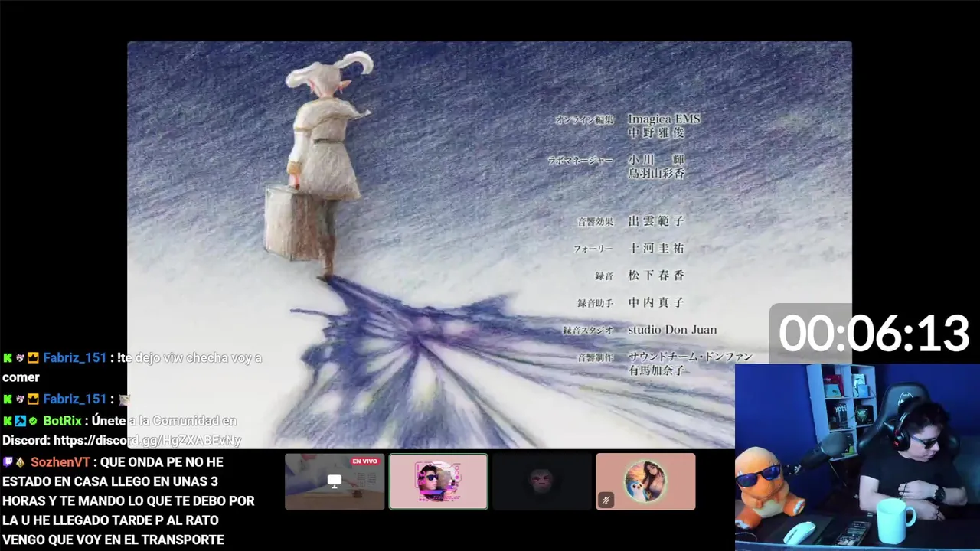Viewport: 980px width, 551px height.
Task: Click the Kick logo in the 'voy a comer' message
Action: [x=8, y=357]
